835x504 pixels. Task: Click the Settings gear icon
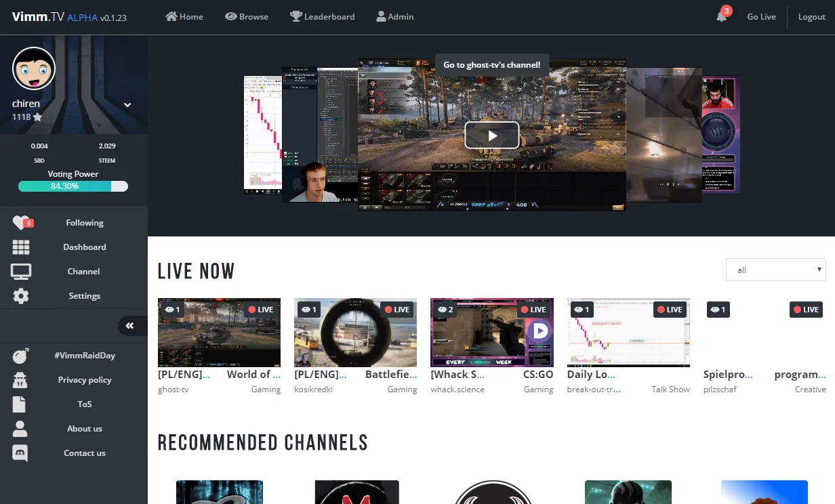coord(21,296)
